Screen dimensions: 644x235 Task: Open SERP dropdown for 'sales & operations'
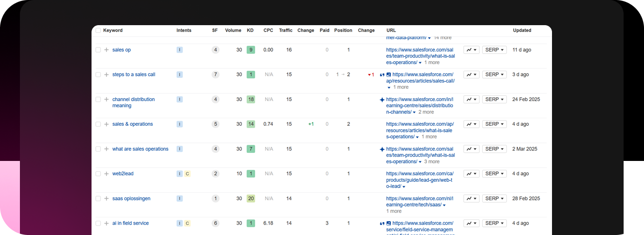(495, 124)
